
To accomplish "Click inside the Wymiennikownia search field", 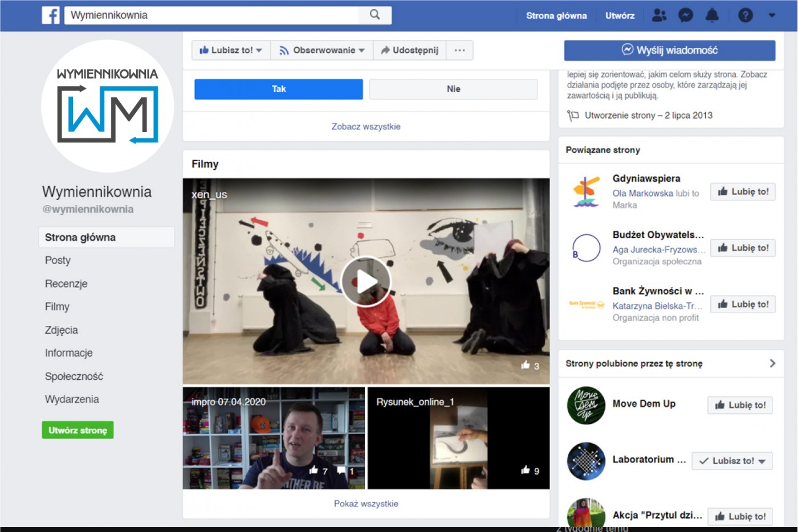I will 211,15.
